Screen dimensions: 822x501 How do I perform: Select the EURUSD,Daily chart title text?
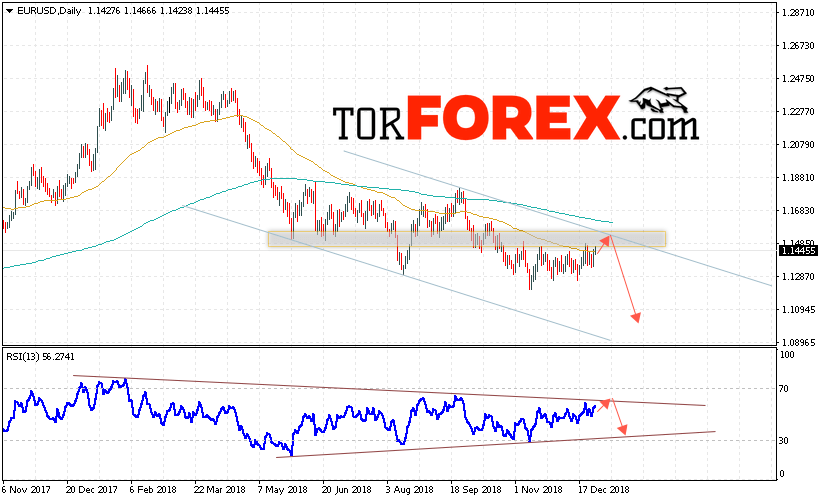point(49,10)
